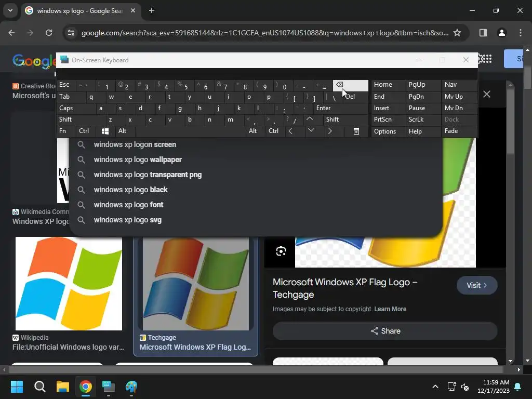Click the down arrow key on On-Screen Keyboard
This screenshot has width=532, height=399.
(311, 131)
